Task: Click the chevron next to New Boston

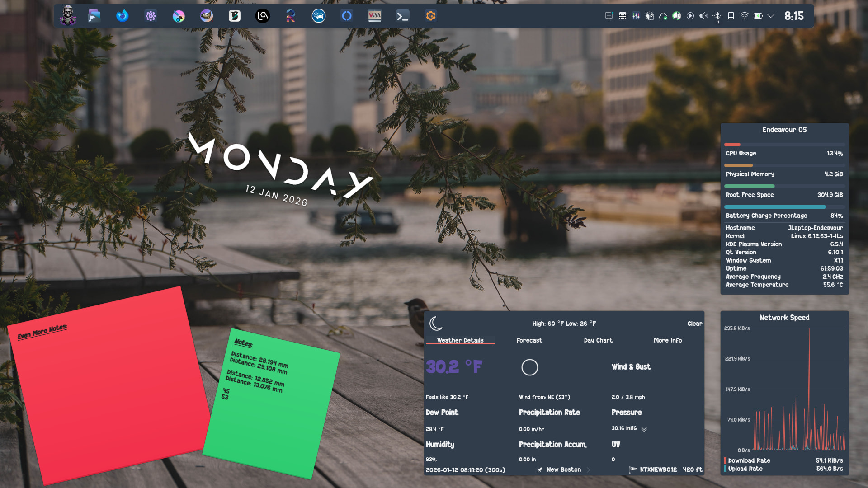Action: 588,470
